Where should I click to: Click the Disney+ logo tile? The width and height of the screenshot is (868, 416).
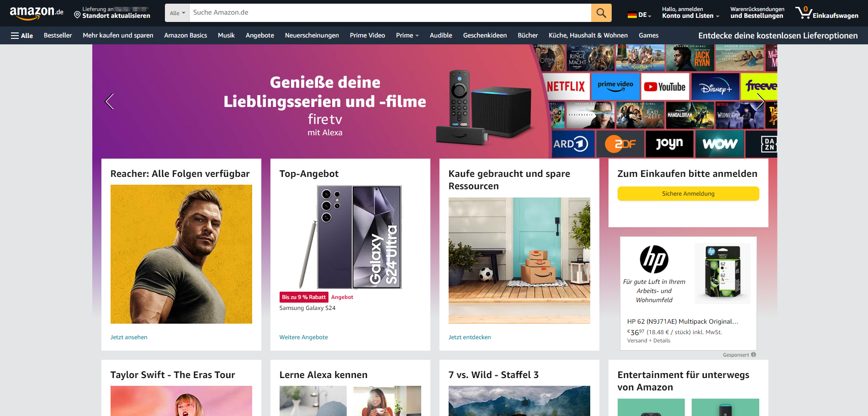pyautogui.click(x=715, y=86)
